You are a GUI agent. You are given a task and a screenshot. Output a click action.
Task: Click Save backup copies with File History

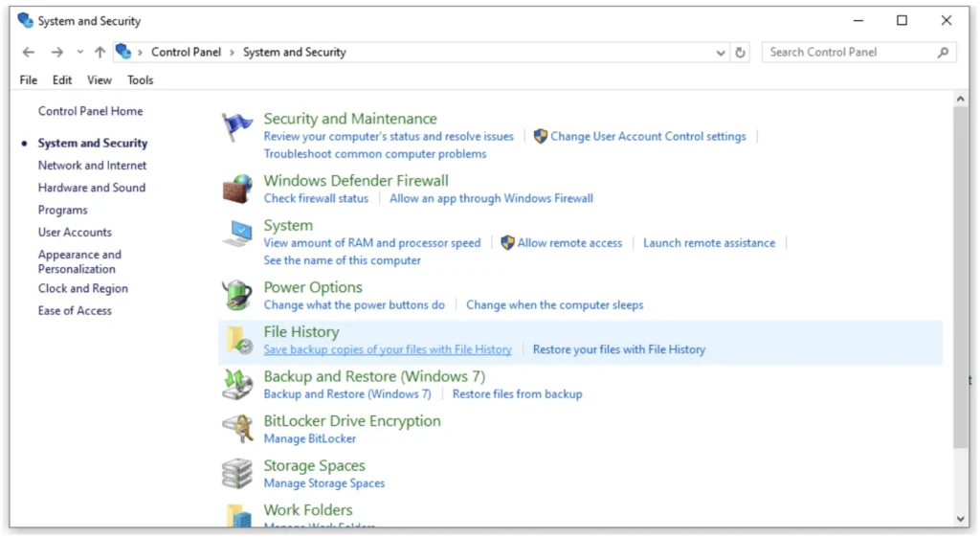coord(388,349)
